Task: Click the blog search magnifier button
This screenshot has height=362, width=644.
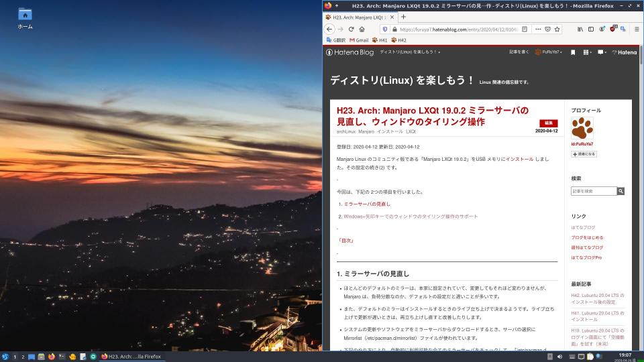Action: pyautogui.click(x=621, y=191)
